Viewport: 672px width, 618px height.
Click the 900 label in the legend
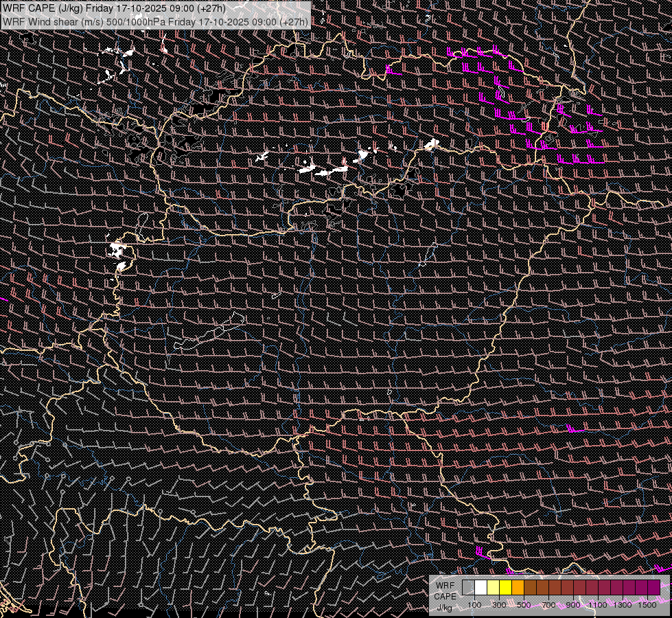(x=573, y=605)
